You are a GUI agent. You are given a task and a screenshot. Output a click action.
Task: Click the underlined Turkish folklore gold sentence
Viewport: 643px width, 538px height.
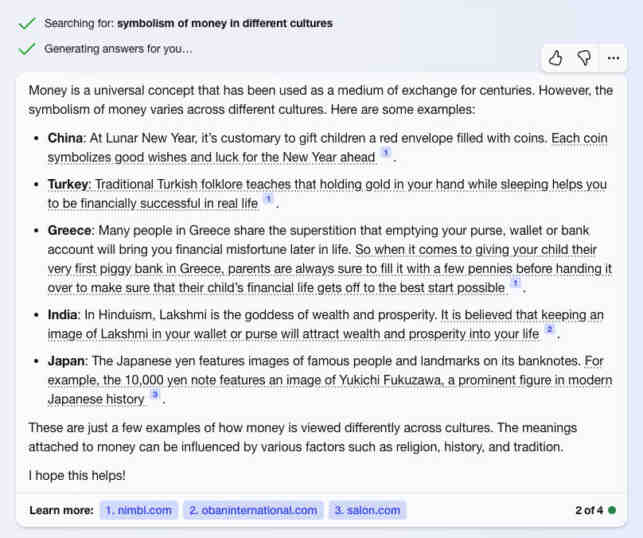[327, 194]
